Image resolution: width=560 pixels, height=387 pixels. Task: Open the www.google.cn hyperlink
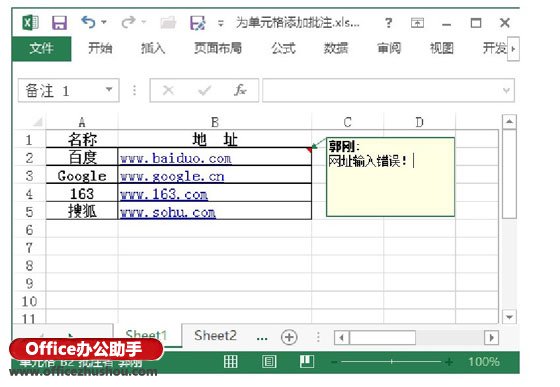pos(172,176)
